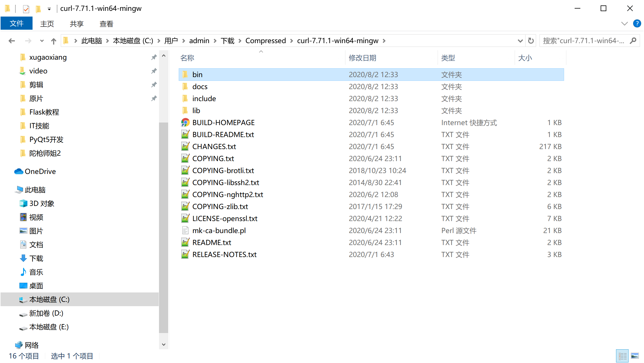This screenshot has width=644, height=363.
Task: Jump to Compressed via the breadcrumb
Action: click(x=265, y=41)
